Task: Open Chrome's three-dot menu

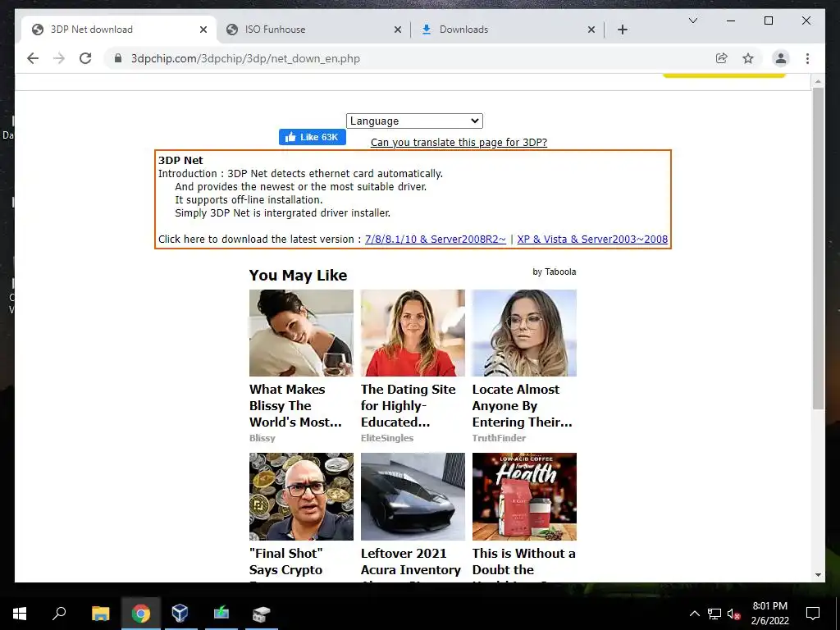Action: point(807,58)
